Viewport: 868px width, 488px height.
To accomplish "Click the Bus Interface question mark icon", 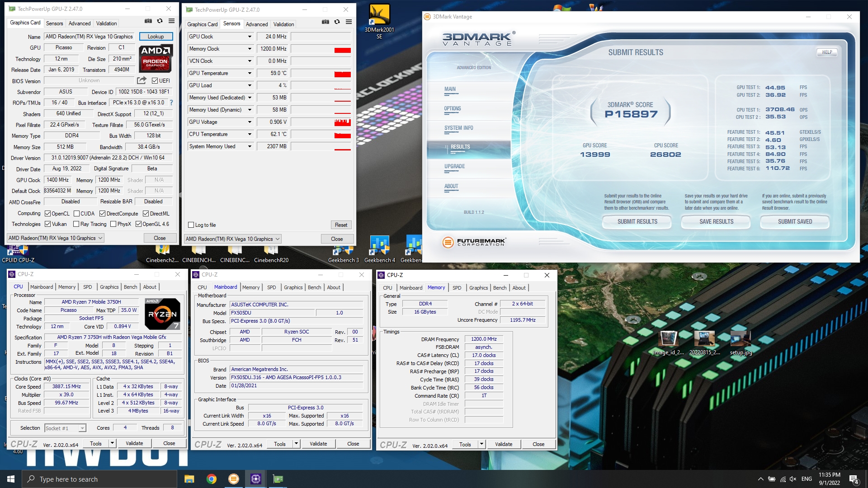I will [x=171, y=103].
